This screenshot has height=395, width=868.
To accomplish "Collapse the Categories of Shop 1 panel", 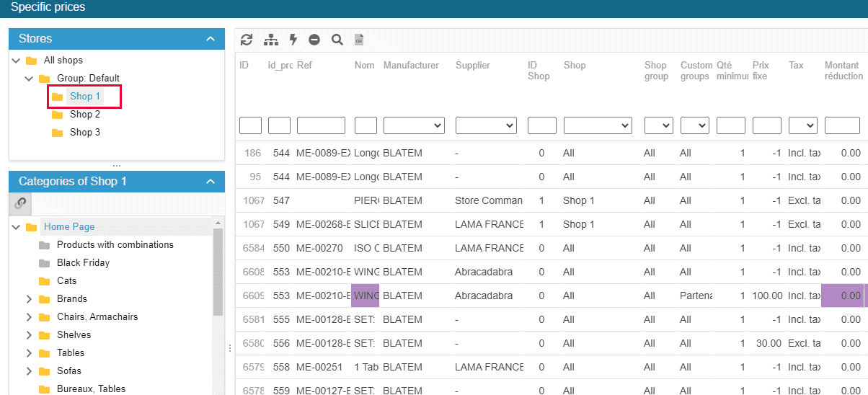I will [210, 182].
